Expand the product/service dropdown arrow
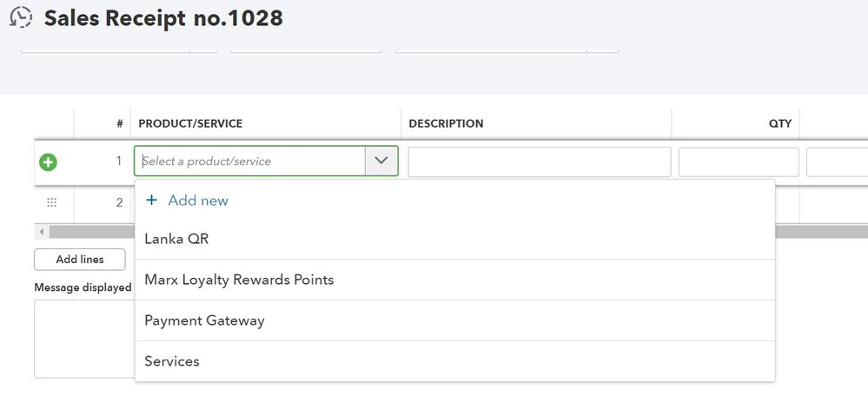Viewport: 868px width, 396px height. [x=381, y=162]
